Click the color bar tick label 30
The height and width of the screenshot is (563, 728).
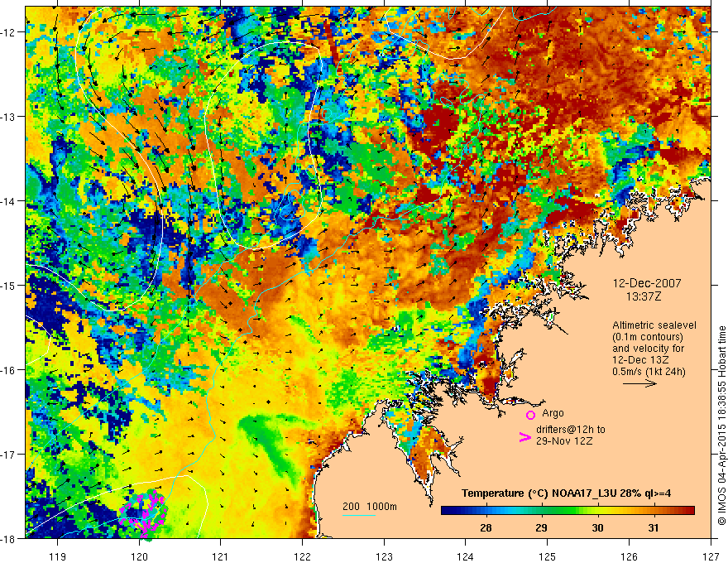pos(597,527)
